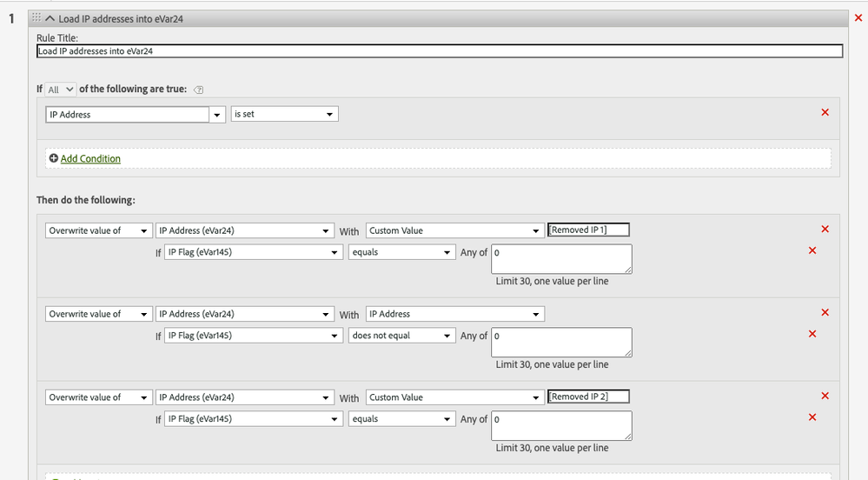Viewport: 868px width, 480px height.
Task: Remove the IP Address is set condition
Action: 825,113
